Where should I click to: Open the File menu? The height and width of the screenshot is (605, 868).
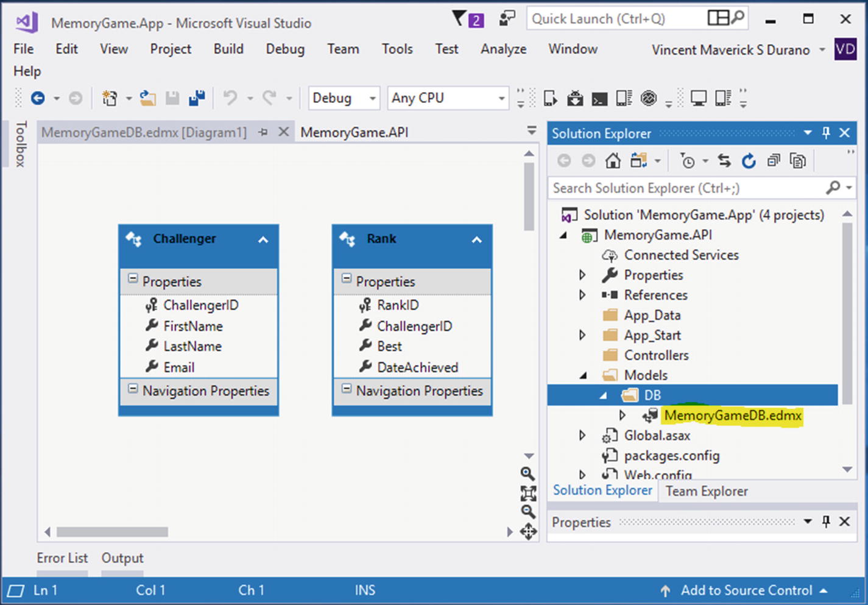point(24,49)
